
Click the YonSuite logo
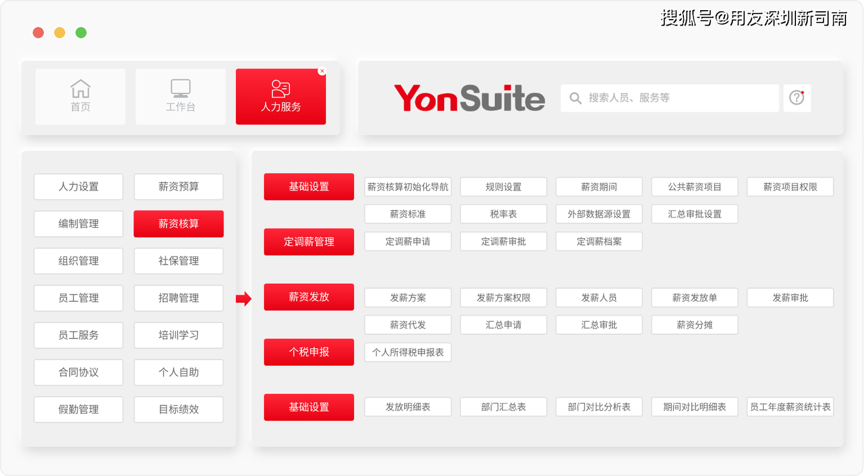point(469,98)
